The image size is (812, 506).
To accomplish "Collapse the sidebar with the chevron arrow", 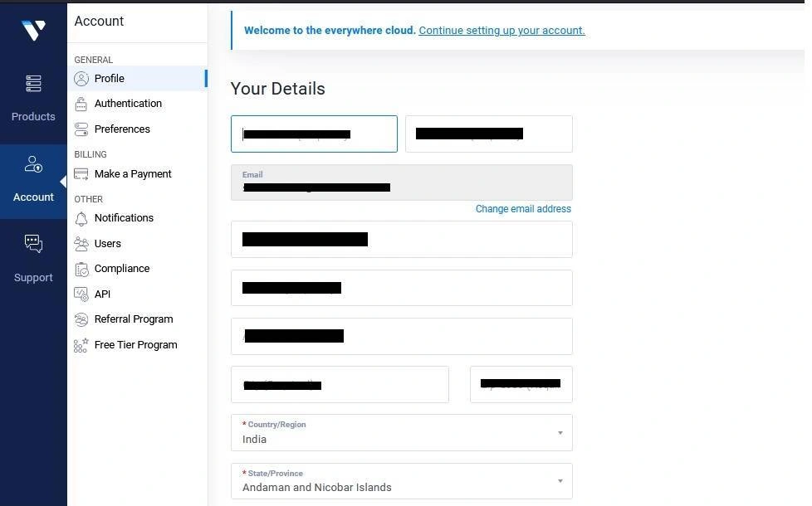I will (x=63, y=181).
